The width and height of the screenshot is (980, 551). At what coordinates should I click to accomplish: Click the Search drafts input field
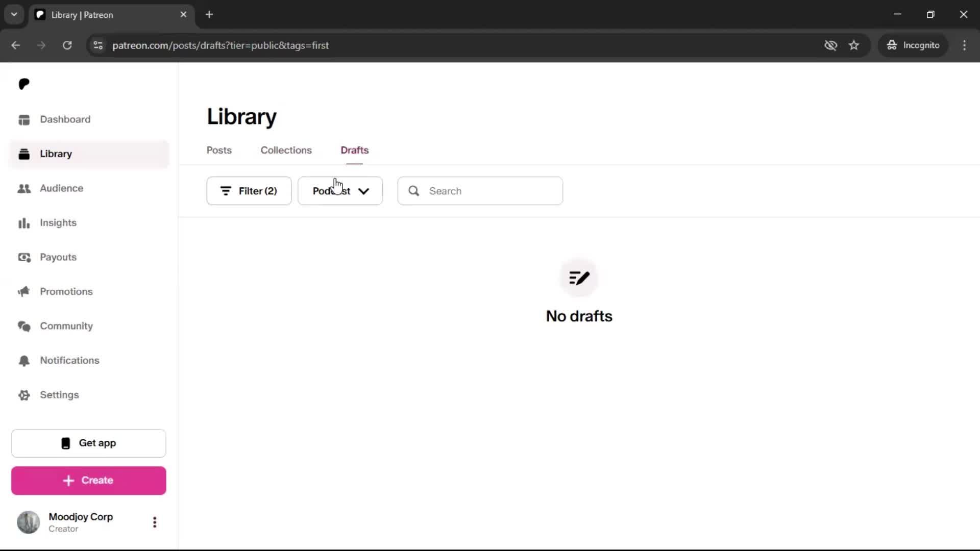(x=480, y=191)
